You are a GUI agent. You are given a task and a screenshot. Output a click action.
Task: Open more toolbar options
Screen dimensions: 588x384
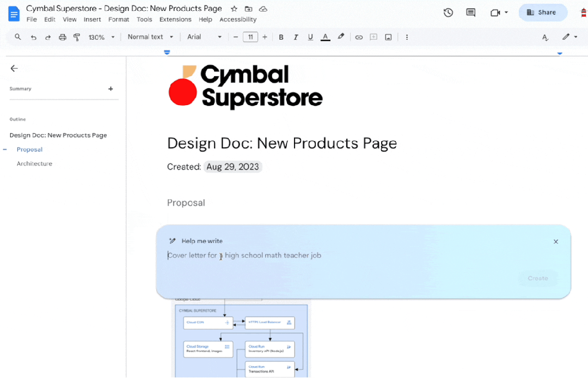pyautogui.click(x=407, y=37)
